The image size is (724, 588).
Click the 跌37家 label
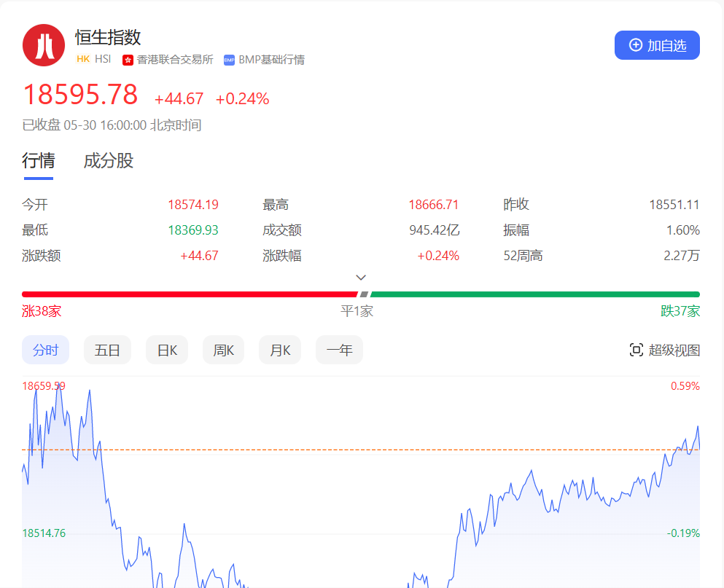[x=680, y=311]
